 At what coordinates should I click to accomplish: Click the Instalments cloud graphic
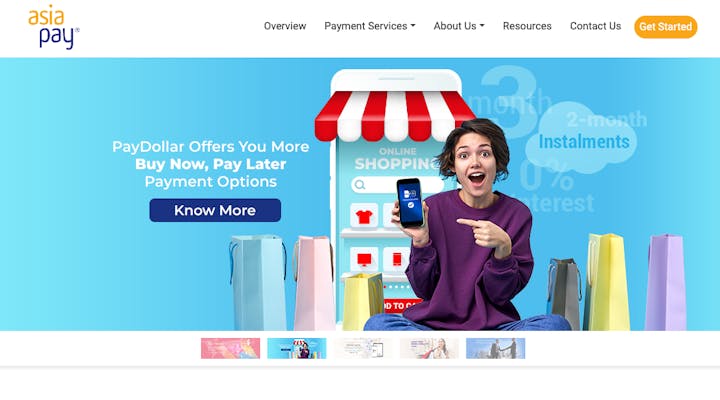[584, 141]
